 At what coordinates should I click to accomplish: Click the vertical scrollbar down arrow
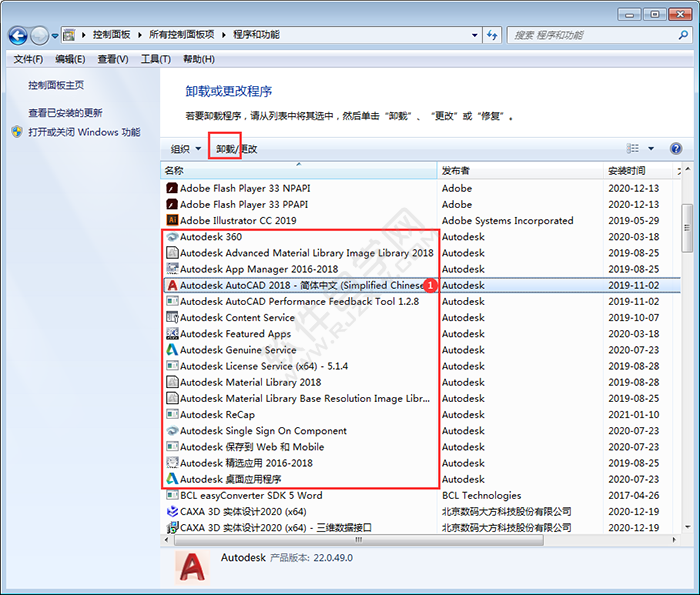pyautogui.click(x=688, y=527)
